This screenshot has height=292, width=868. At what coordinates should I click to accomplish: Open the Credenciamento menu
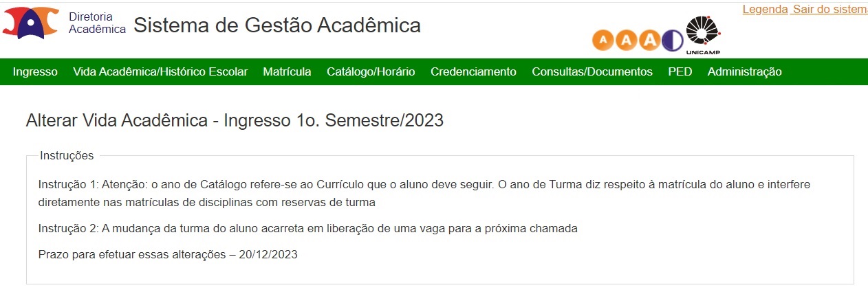[x=473, y=71]
